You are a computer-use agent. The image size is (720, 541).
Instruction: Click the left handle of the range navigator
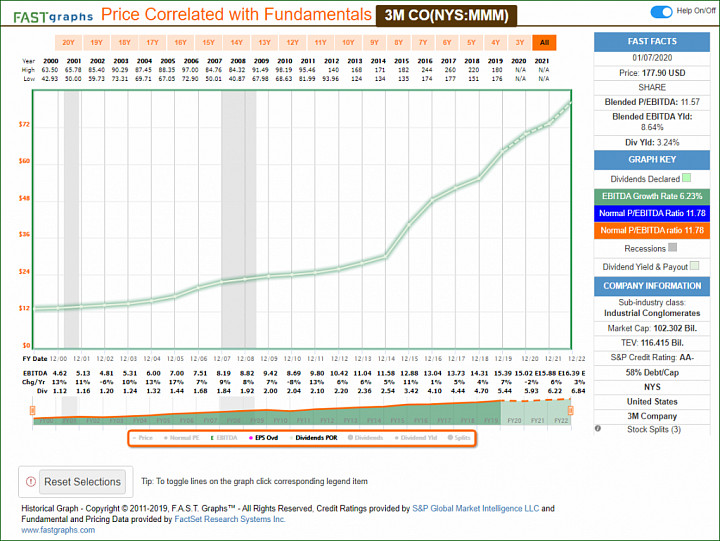[x=33, y=410]
